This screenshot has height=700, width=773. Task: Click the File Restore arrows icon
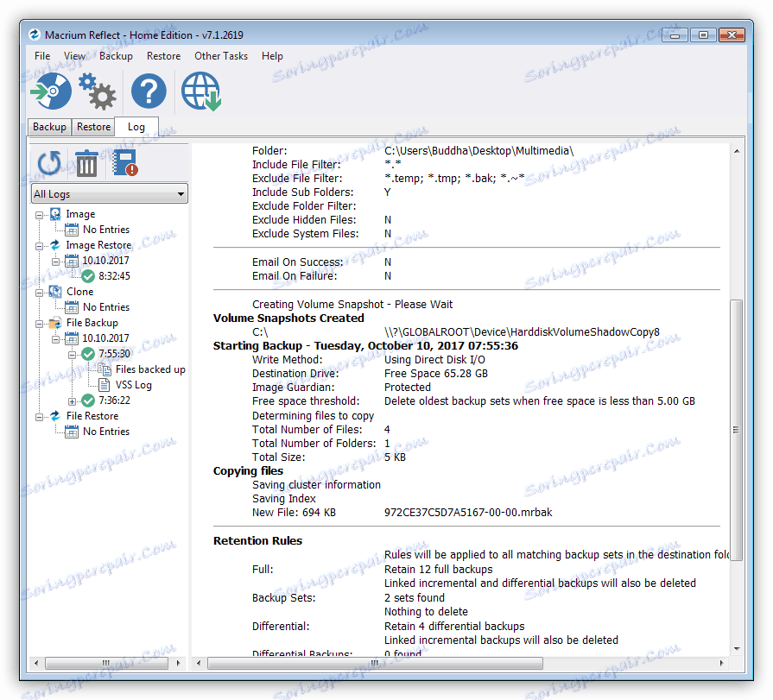pos(55,416)
